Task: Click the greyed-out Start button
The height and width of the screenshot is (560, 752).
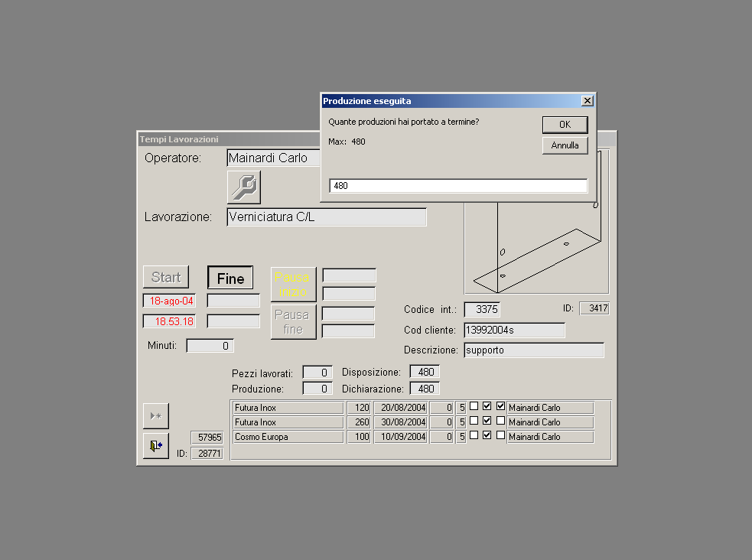Action: [166, 277]
